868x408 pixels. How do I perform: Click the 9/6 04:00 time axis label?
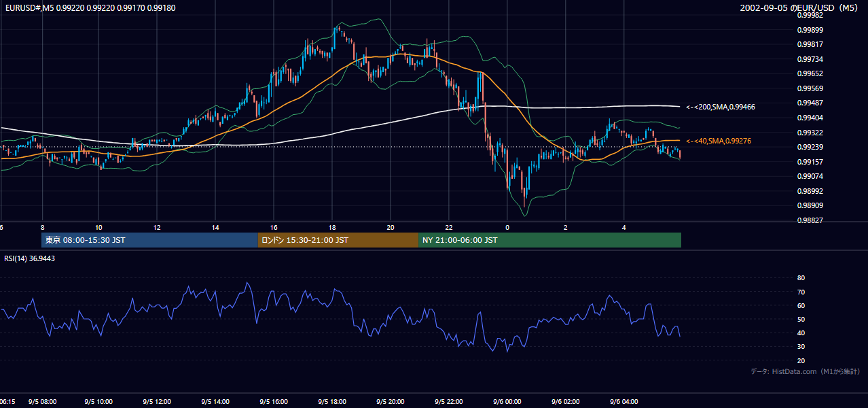click(x=624, y=402)
